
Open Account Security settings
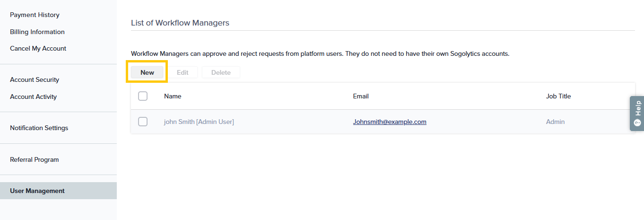[x=35, y=80]
